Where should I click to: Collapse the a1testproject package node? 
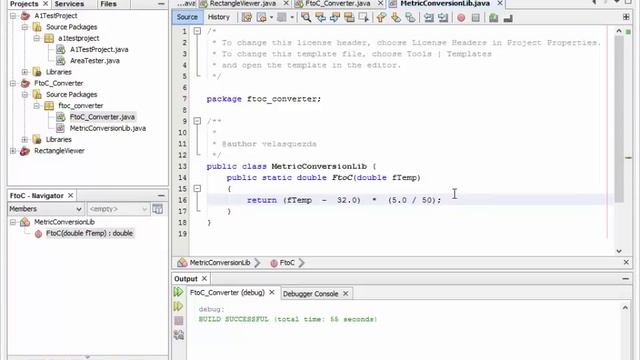coord(37,38)
